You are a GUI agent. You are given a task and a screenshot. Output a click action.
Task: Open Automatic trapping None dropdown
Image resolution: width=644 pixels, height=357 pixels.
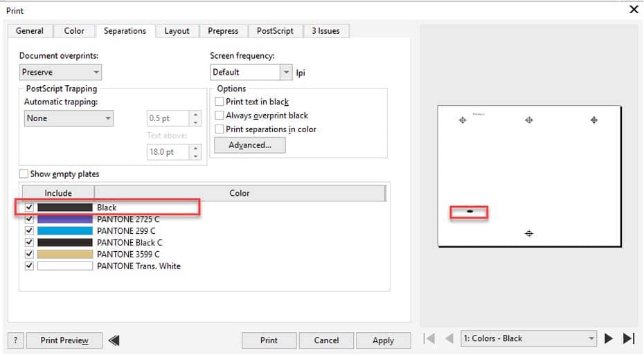tap(69, 118)
